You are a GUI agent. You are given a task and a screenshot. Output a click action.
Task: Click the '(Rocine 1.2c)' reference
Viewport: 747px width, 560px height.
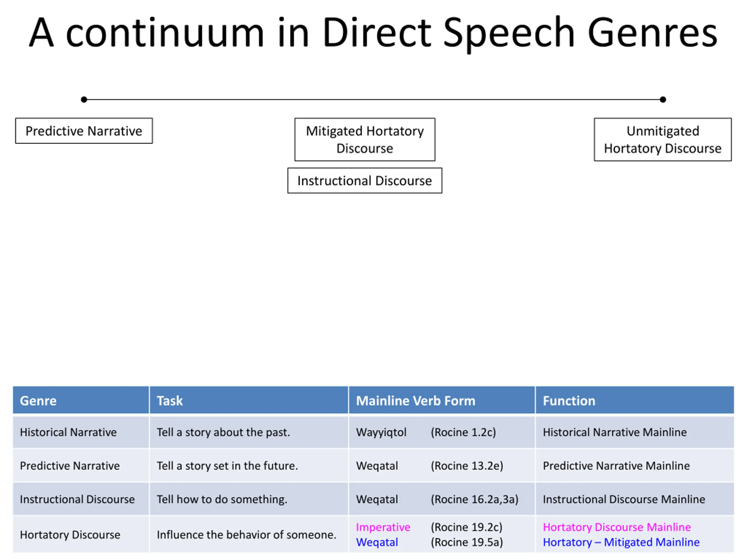tap(463, 433)
